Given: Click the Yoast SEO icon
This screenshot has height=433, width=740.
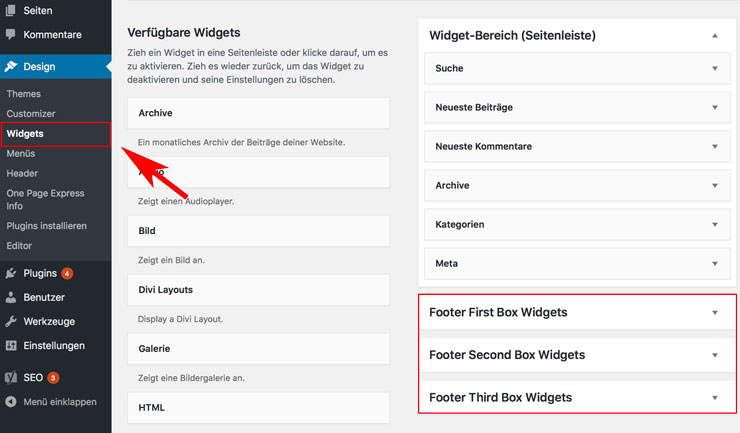Looking at the screenshot, I should pos(10,377).
